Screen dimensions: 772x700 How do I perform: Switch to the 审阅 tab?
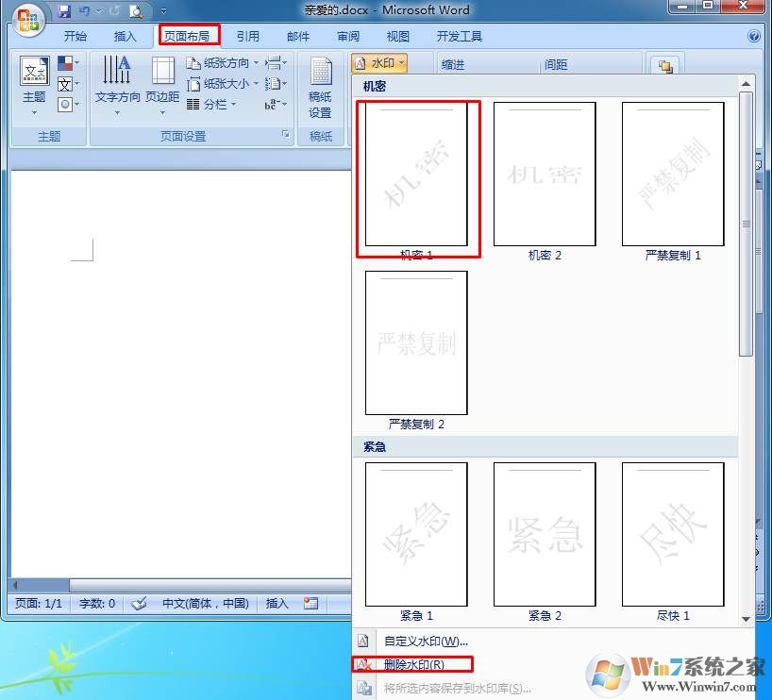(x=348, y=37)
